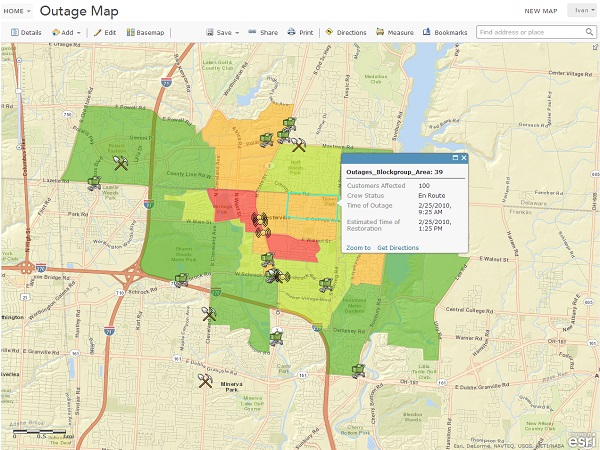
Task: Click the Edit pencil tool
Action: click(x=105, y=33)
